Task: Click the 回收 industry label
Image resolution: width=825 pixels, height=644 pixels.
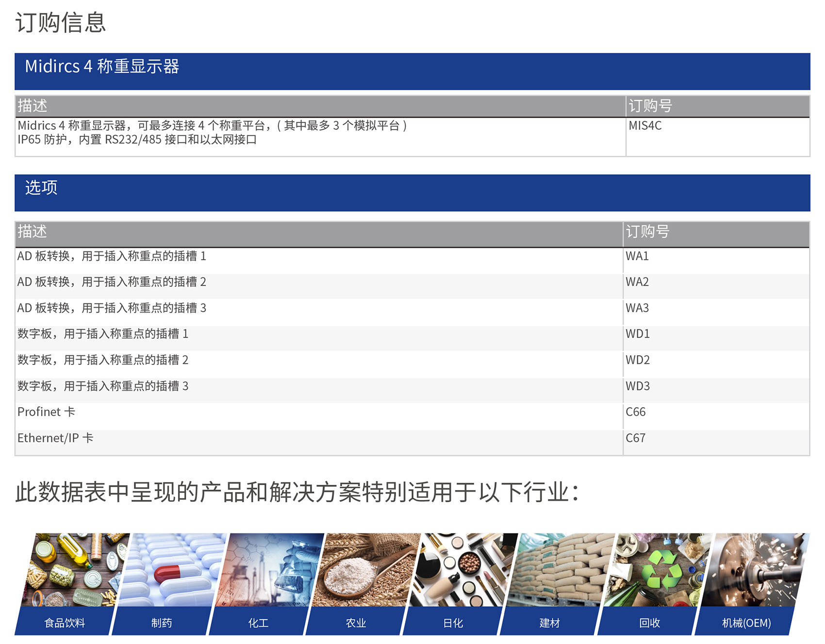Action: point(649,623)
